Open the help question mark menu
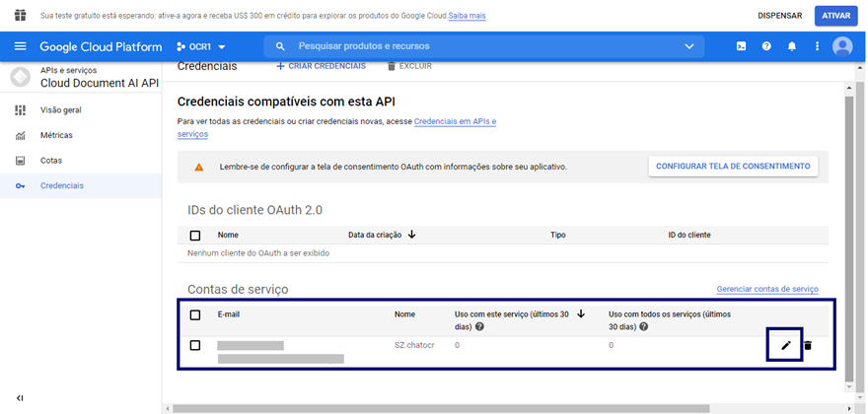Screen dimensions: 868x414 pos(766,46)
